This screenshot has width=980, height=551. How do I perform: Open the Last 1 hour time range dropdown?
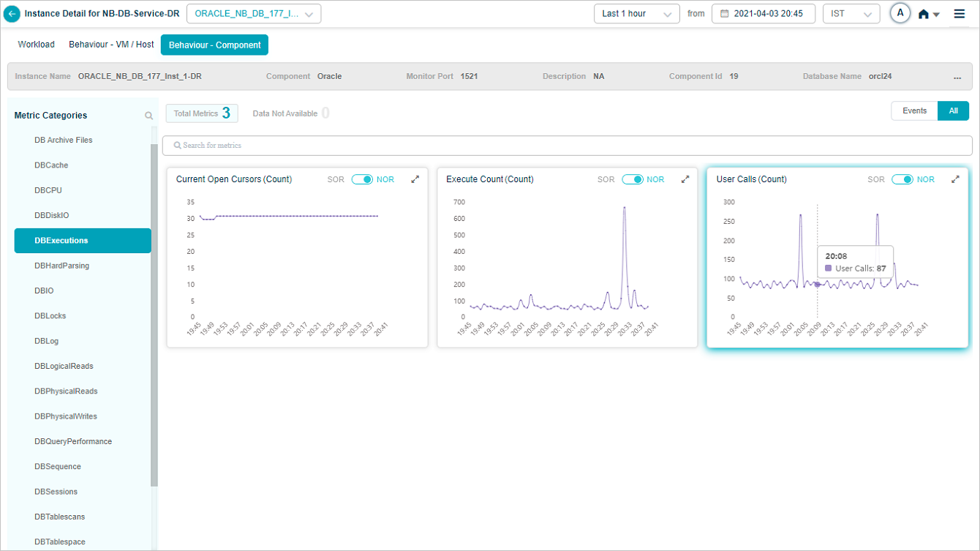(636, 14)
